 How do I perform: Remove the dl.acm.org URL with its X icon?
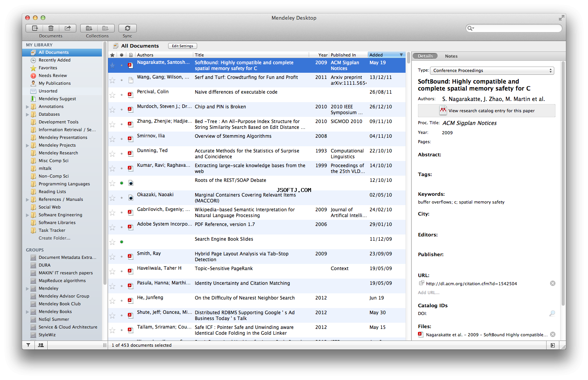pos(553,283)
